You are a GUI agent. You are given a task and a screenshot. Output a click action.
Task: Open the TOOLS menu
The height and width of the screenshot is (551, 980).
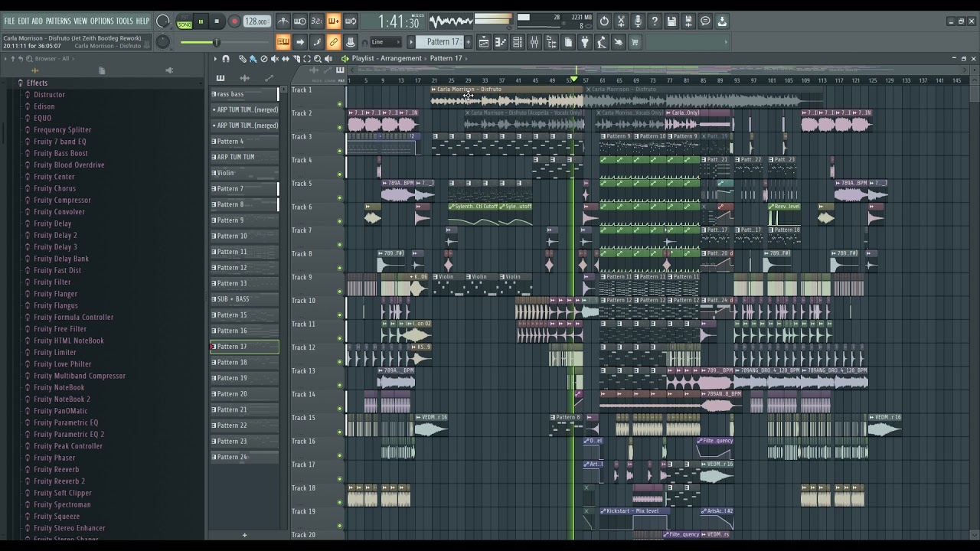pos(124,21)
